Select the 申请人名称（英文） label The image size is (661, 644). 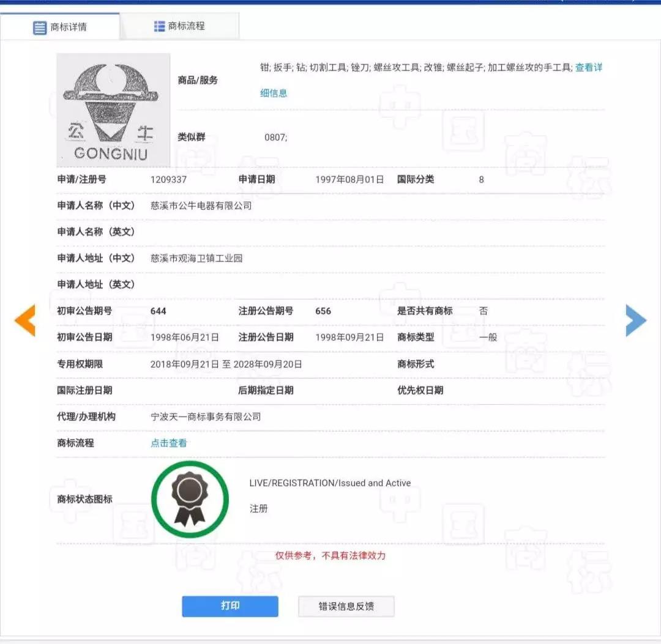tap(95, 232)
